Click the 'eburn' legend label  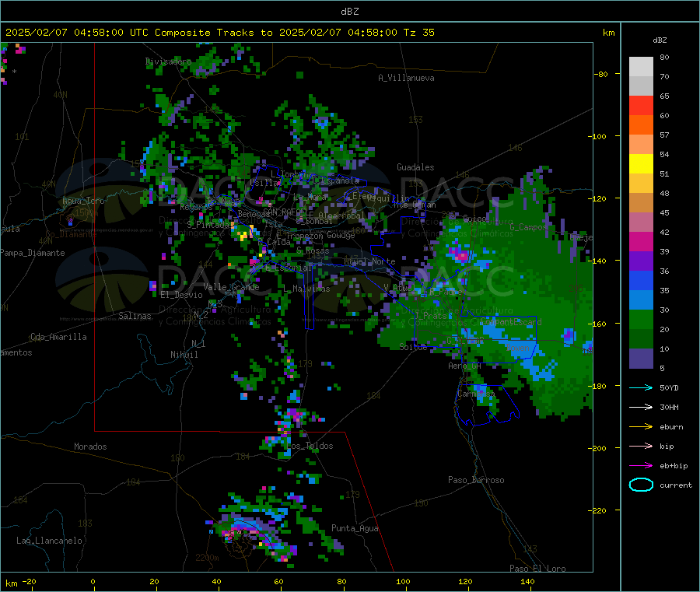671,427
